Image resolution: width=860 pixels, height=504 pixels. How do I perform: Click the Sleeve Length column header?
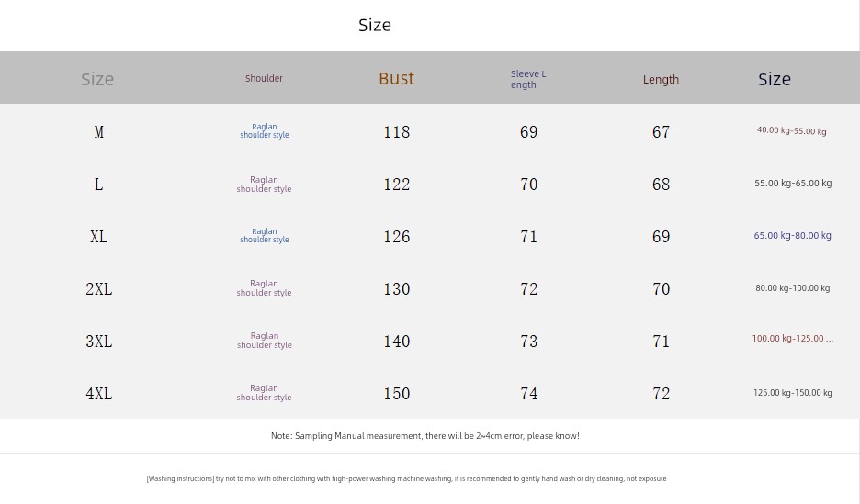(528, 79)
